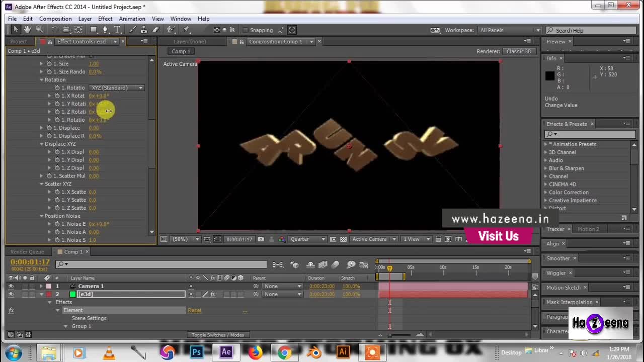The height and width of the screenshot is (362, 644).
Task: Open After Effects from Windows taskbar
Action: tap(226, 352)
